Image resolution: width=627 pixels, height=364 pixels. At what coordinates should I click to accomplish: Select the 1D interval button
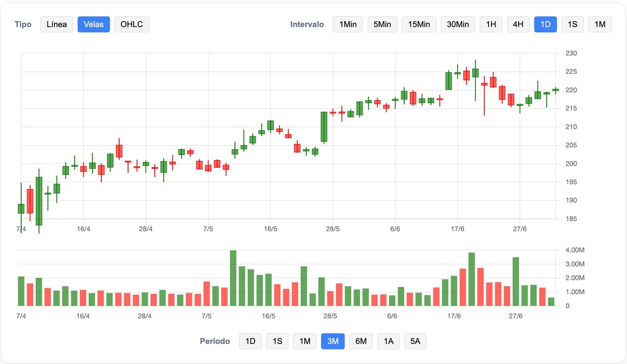[x=545, y=24]
